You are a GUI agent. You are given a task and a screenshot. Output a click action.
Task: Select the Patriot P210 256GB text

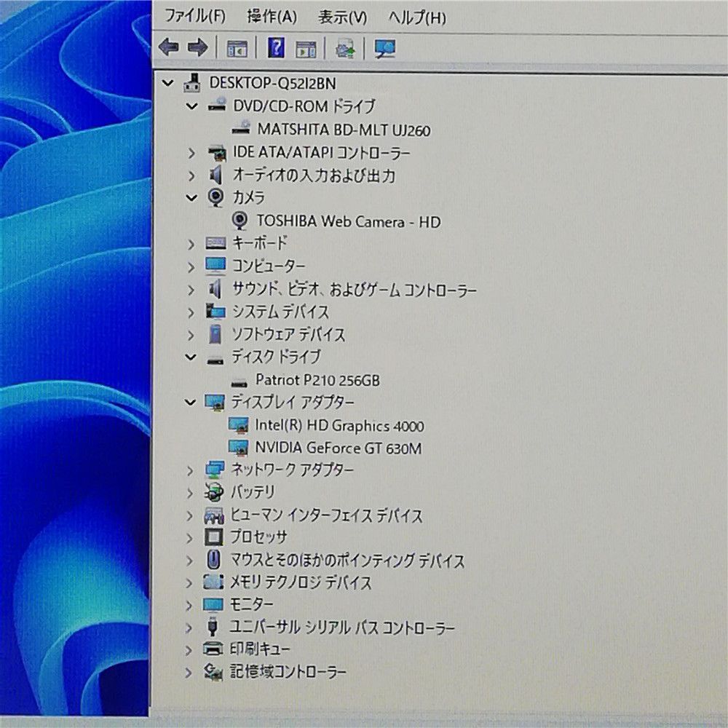pos(317,380)
